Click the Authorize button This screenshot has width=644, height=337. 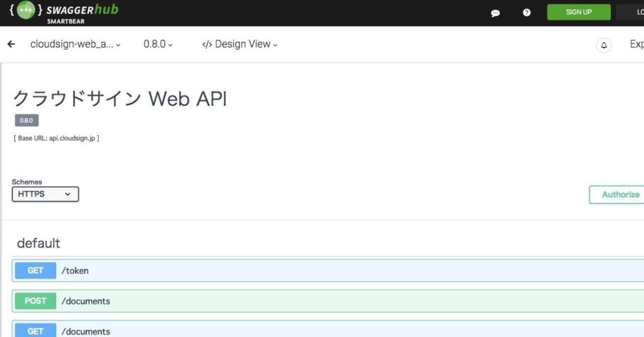[617, 195]
